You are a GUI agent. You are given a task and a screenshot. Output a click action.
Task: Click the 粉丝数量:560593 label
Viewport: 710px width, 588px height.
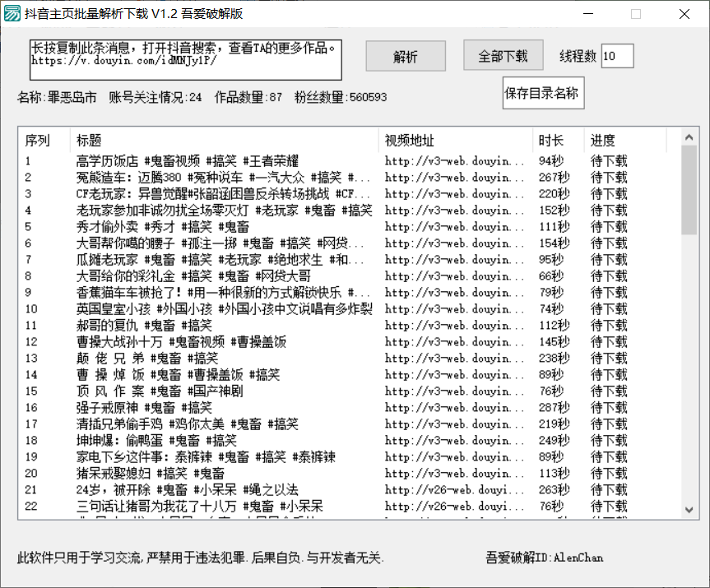(341, 97)
